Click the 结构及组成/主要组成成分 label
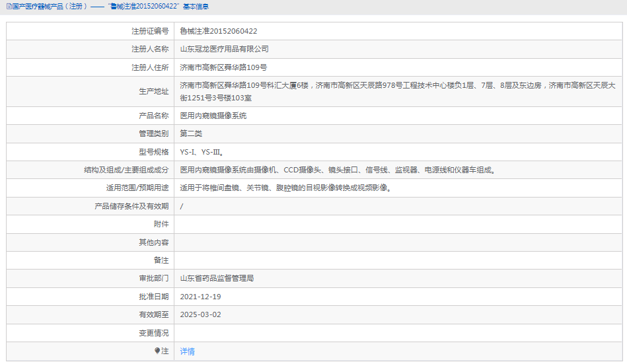Screen dimensions: 627x364 (126, 170)
